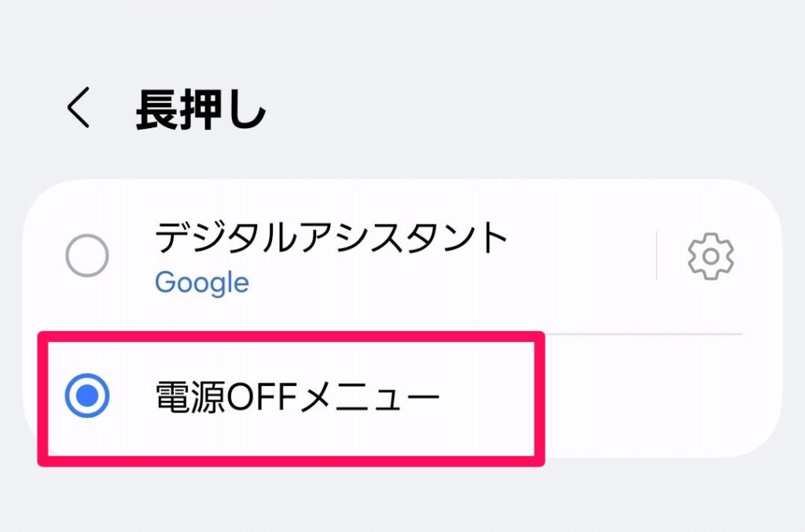Click the Google text under デジタルアシスタント
This screenshot has width=805, height=532.
pos(202,283)
